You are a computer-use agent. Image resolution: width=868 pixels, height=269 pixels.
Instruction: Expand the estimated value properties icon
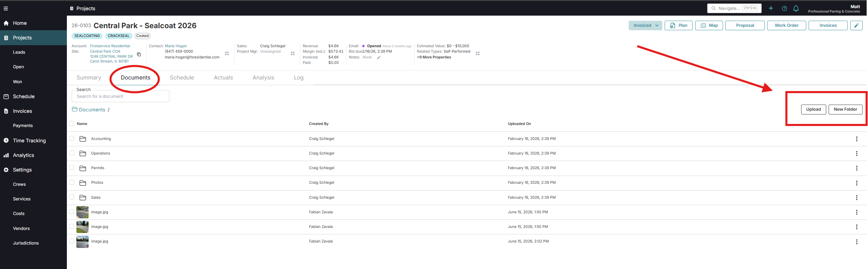pos(478,53)
